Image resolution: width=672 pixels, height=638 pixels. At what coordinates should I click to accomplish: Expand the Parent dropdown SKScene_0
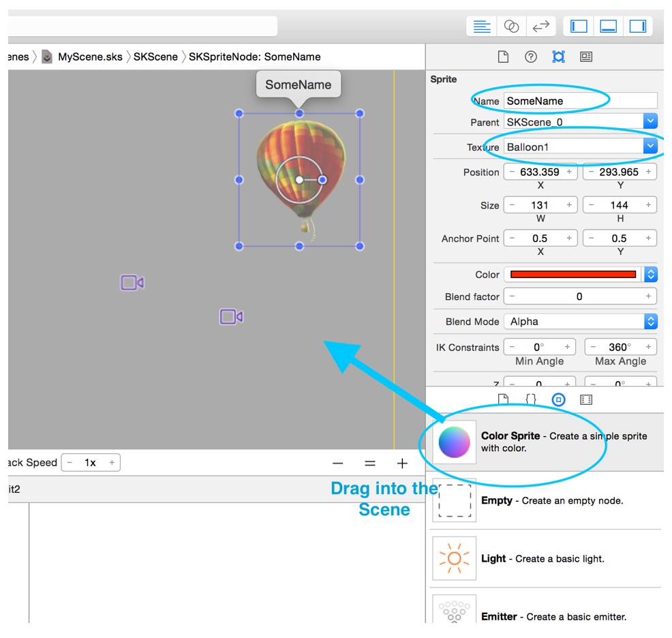(x=650, y=122)
